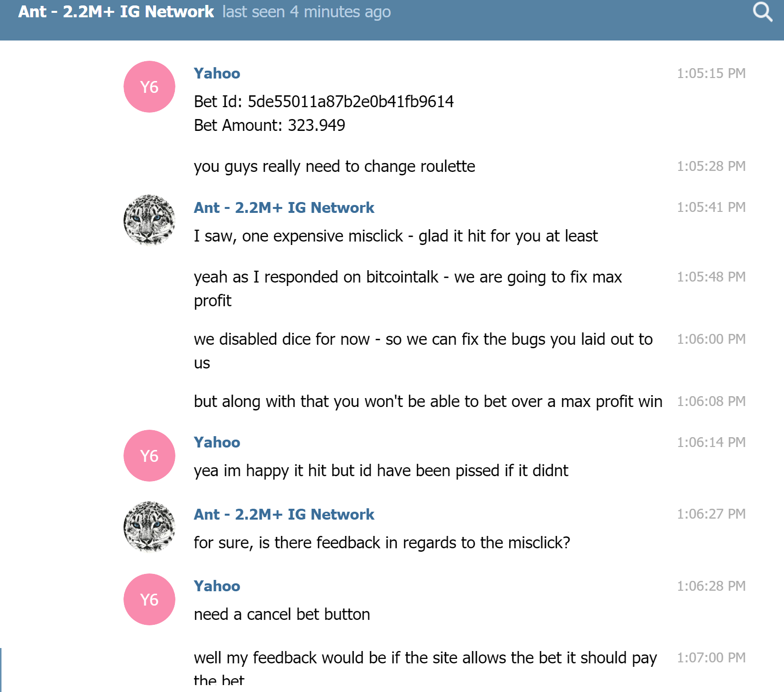Click the chat title Ant - 2.2M+ IG Network in the header
The width and height of the screenshot is (784, 692).
[116, 11]
